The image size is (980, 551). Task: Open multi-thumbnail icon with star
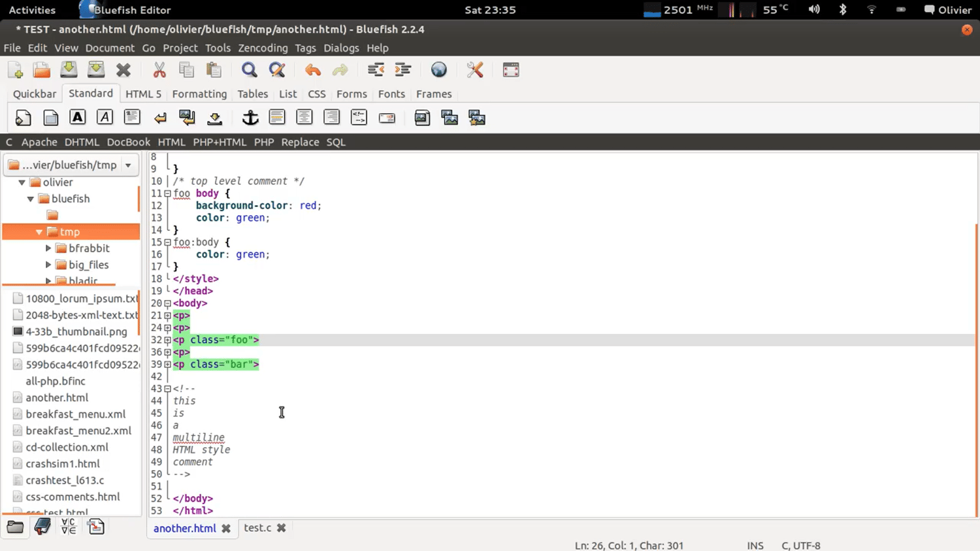pyautogui.click(x=477, y=118)
